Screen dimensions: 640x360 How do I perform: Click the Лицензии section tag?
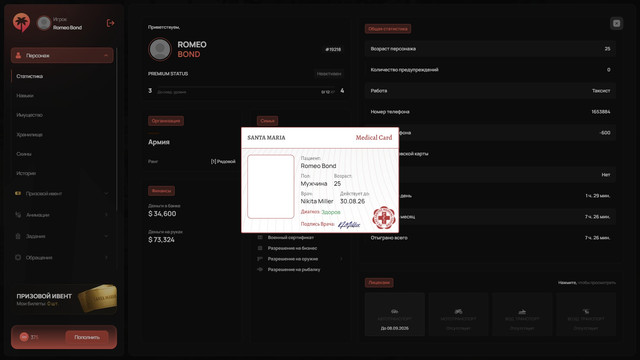pyautogui.click(x=379, y=282)
